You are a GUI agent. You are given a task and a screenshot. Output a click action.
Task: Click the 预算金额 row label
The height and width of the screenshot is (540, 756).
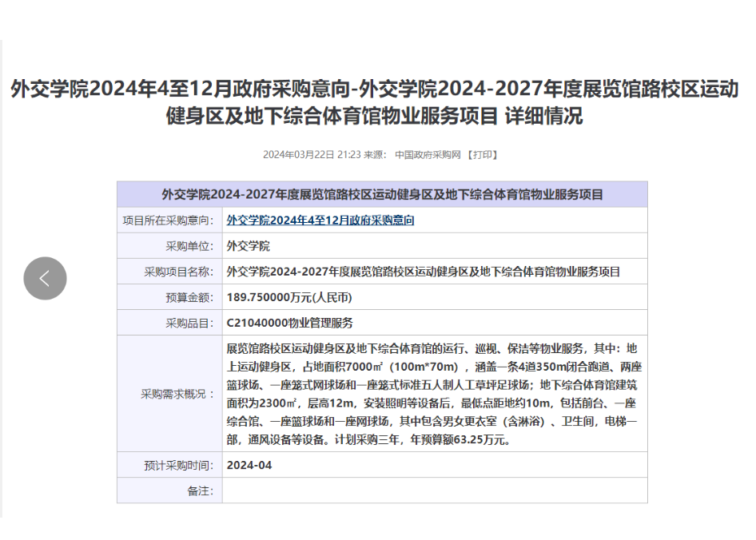coord(189,297)
